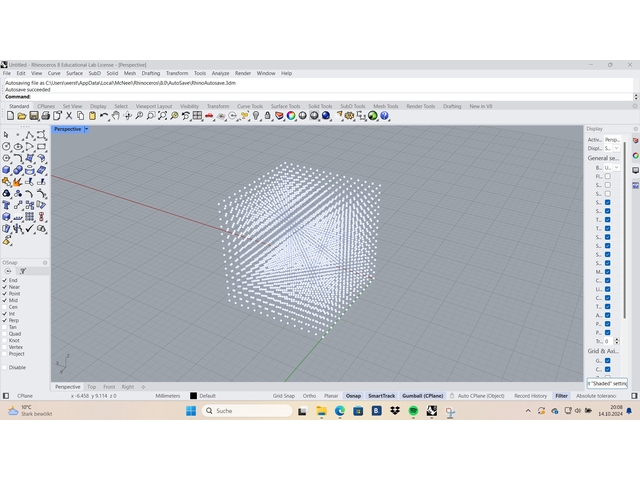Viewport: 640px width, 480px height.
Task: Click the New file icon
Action: click(10, 116)
